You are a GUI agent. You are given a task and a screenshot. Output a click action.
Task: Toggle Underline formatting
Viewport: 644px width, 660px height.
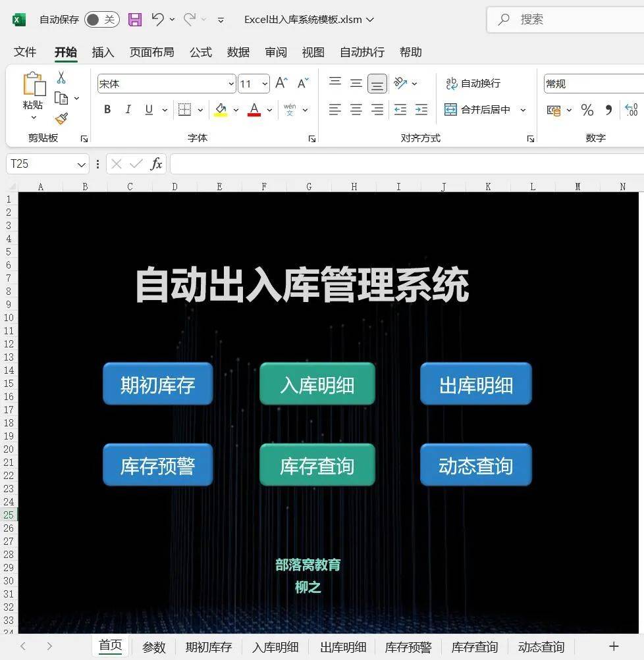(x=149, y=109)
